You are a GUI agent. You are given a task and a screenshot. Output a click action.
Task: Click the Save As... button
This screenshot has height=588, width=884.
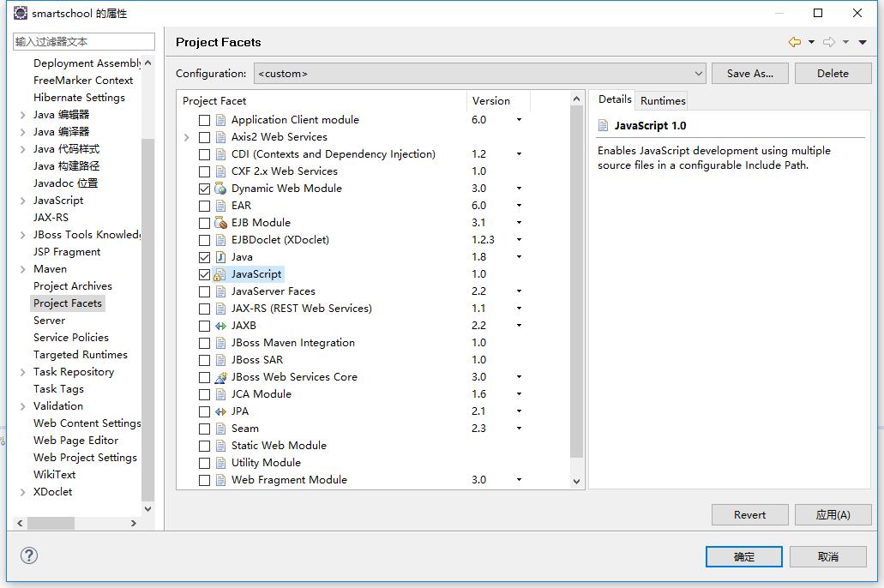click(x=749, y=74)
